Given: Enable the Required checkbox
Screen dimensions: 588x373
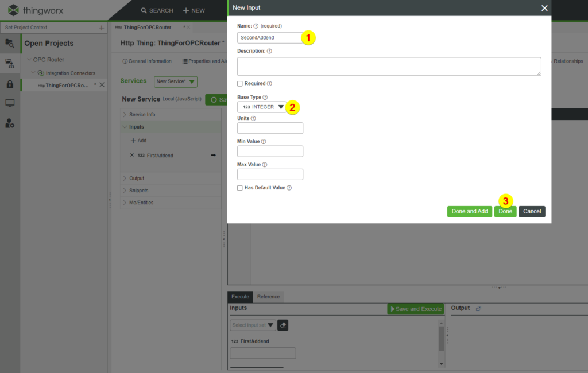Looking at the screenshot, I should pos(240,83).
